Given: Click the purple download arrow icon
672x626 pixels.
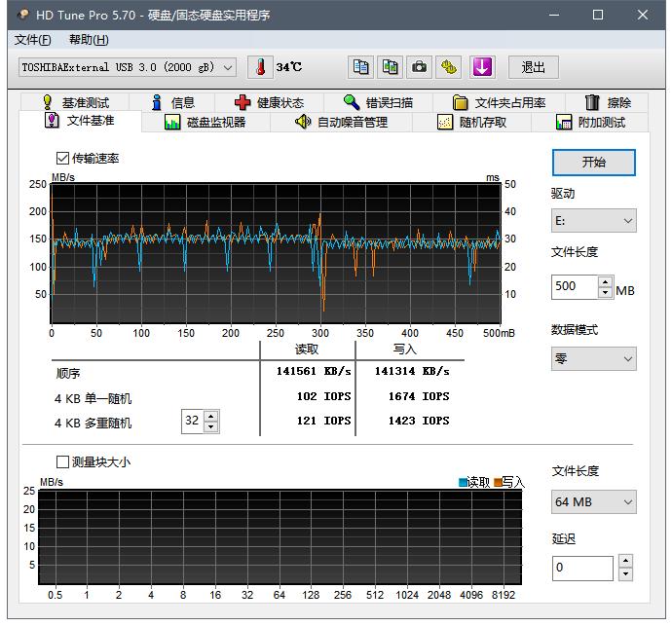Looking at the screenshot, I should click(x=483, y=67).
